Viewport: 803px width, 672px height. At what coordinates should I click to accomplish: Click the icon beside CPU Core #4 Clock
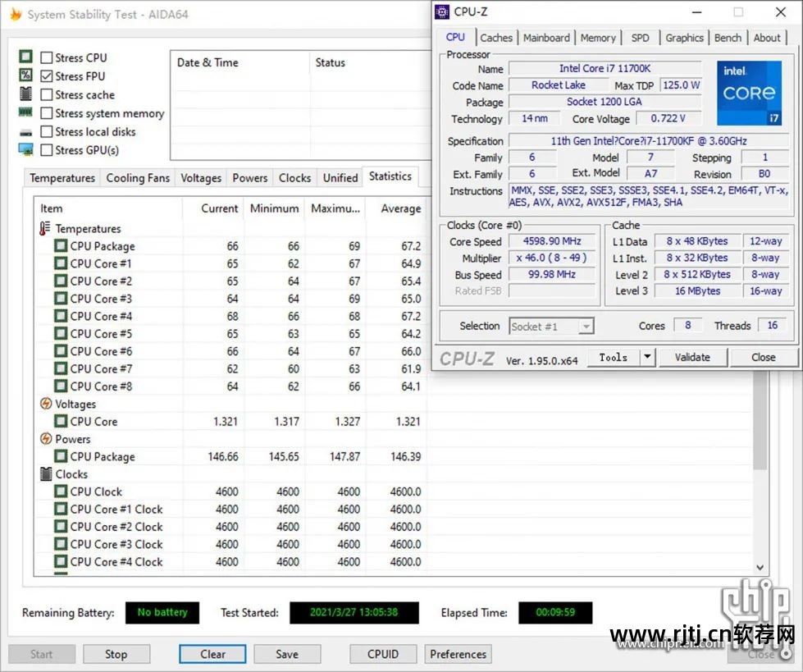pos(61,561)
